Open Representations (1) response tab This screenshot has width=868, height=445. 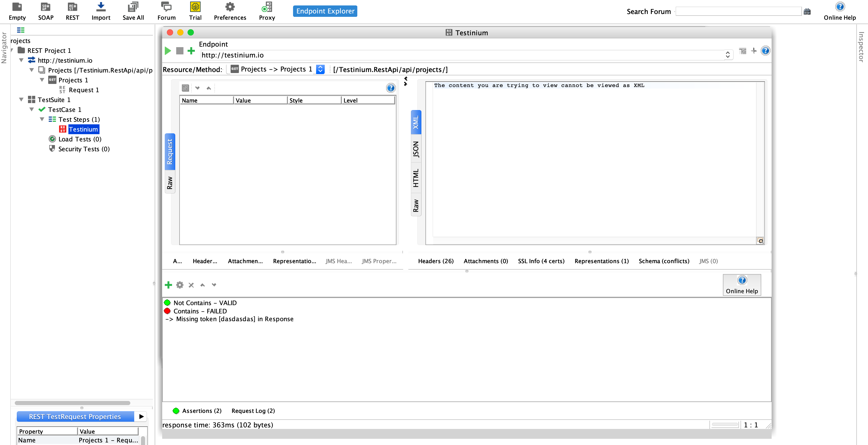click(601, 261)
